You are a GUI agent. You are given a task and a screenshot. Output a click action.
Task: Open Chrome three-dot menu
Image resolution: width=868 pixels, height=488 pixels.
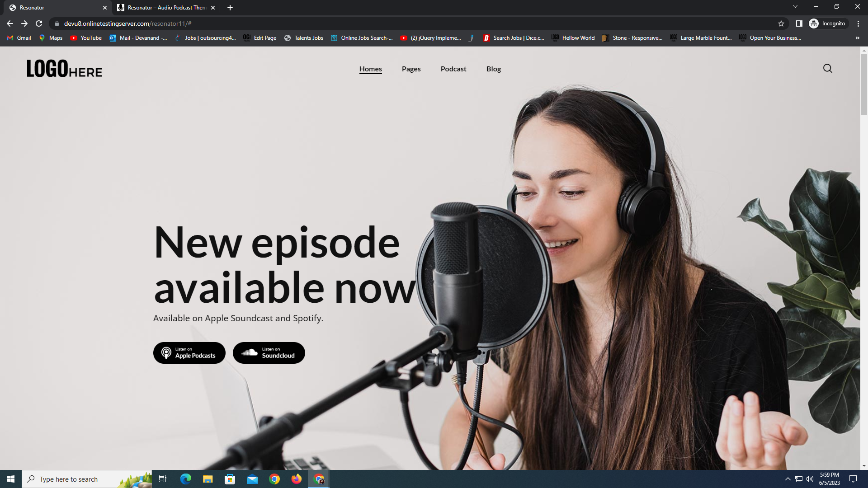point(858,23)
